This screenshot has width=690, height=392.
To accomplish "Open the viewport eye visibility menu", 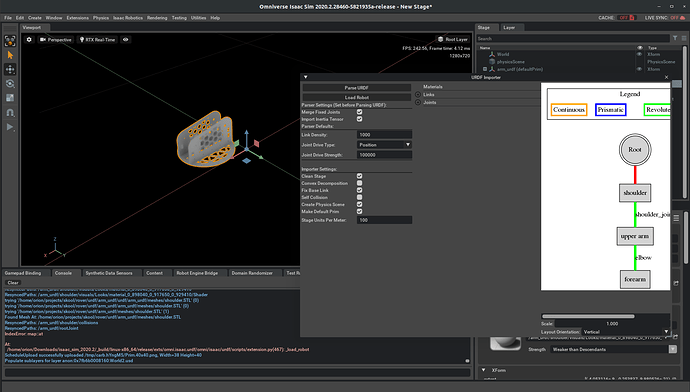I will [x=125, y=40].
